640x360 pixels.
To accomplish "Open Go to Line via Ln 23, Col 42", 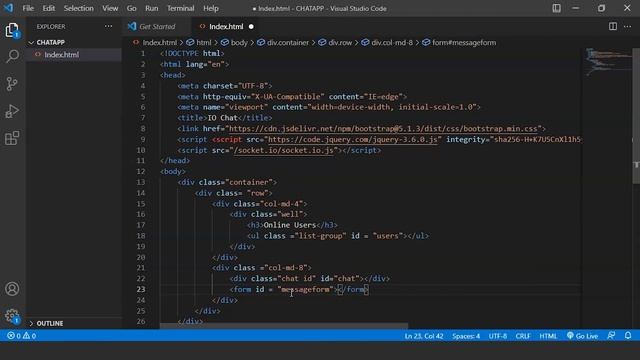I will click(x=423, y=336).
